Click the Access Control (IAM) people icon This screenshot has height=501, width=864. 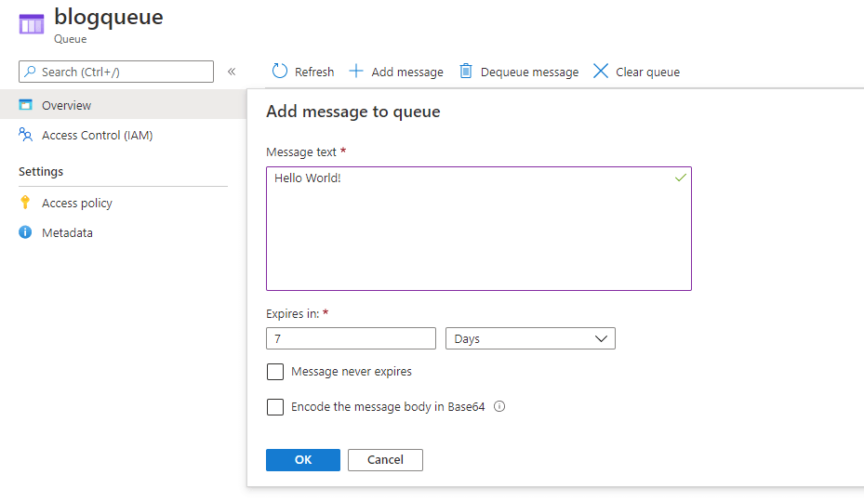point(26,135)
